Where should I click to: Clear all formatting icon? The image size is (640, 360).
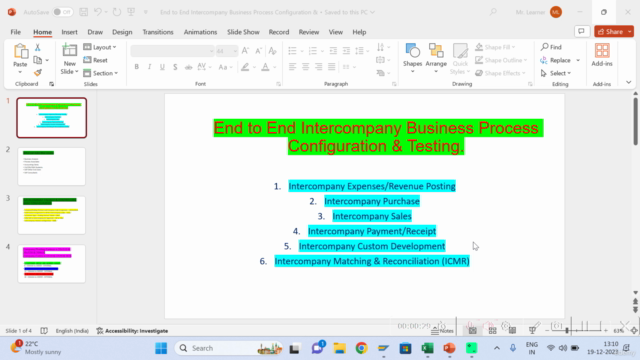[x=273, y=51]
